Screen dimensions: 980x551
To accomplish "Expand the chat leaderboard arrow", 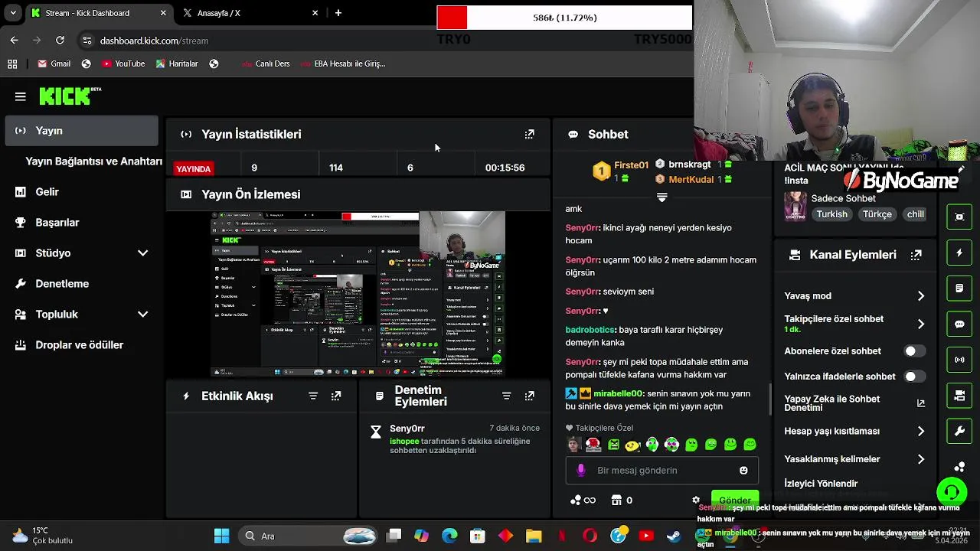I will pos(662,197).
